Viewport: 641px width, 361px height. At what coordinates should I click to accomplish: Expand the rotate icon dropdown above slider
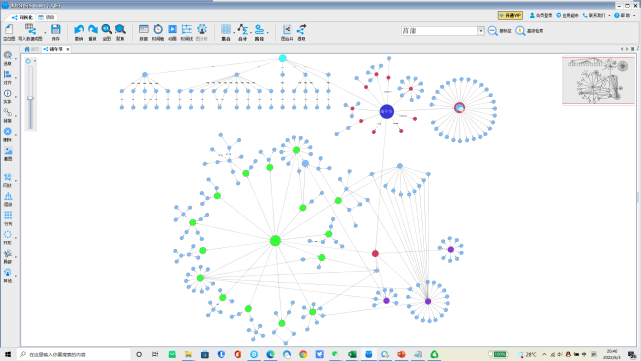(35, 61)
